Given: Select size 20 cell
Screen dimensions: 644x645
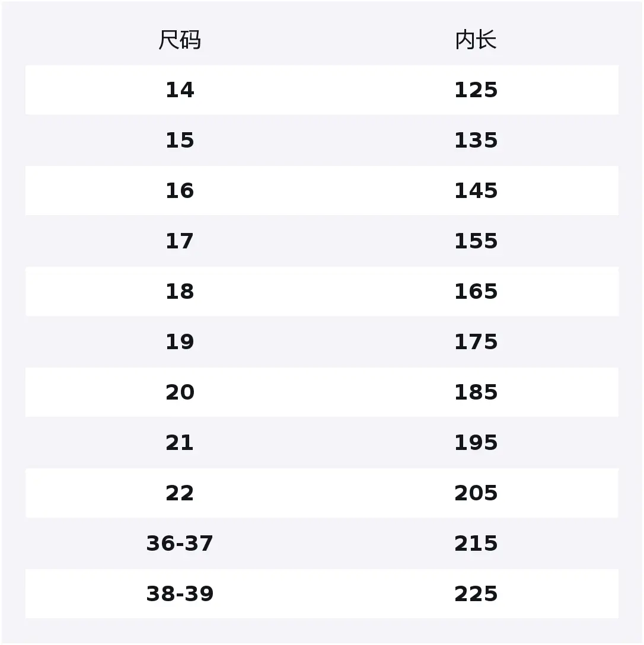Looking at the screenshot, I should click(x=180, y=392).
